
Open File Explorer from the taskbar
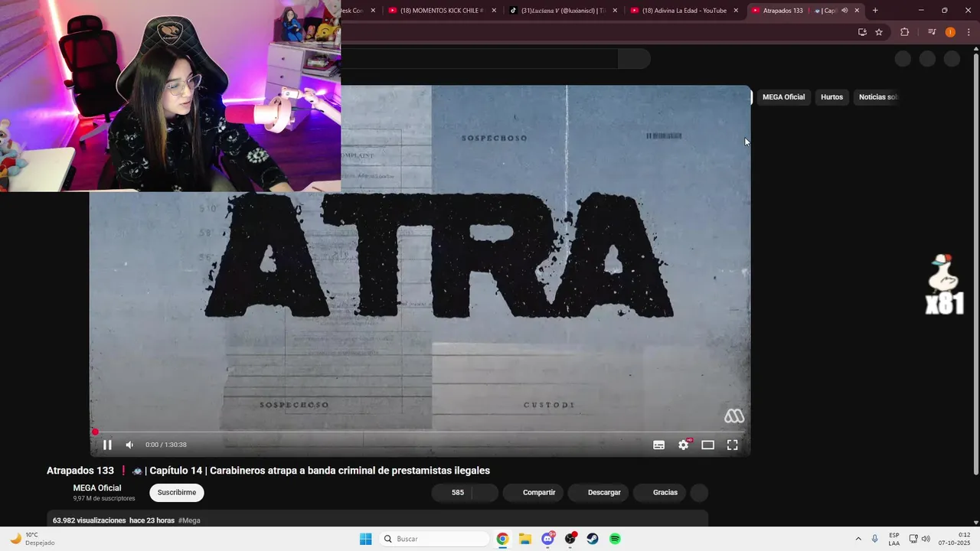[525, 539]
